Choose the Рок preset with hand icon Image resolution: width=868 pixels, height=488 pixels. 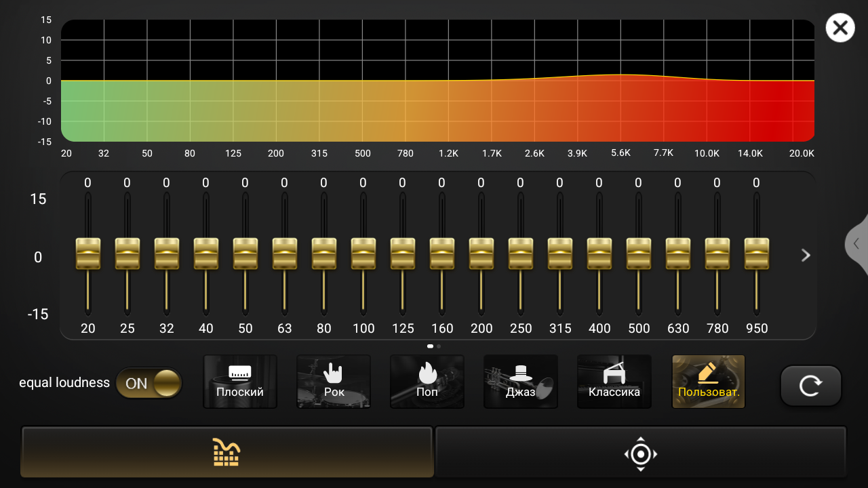tap(334, 382)
